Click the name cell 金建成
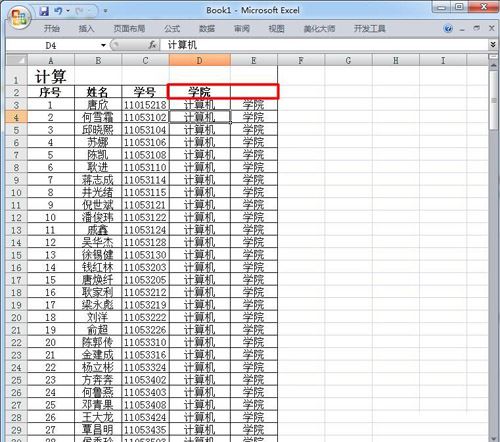This screenshot has height=442, width=500. 98,355
